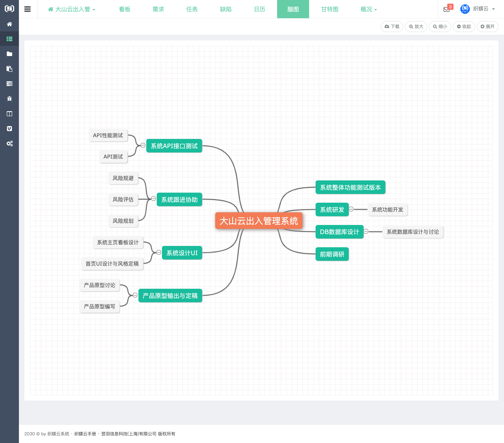The image size is (504, 443).
Task: Click the 下载 download button
Action: click(x=392, y=26)
